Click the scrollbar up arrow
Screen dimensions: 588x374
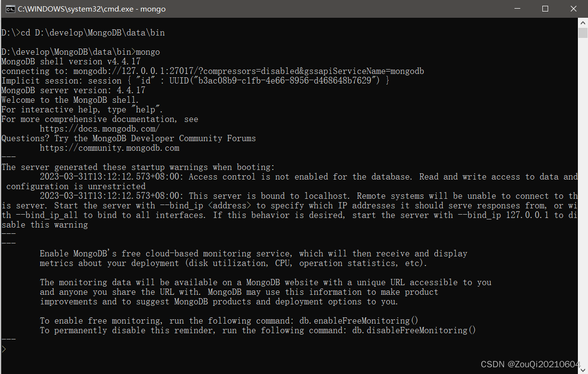582,22
